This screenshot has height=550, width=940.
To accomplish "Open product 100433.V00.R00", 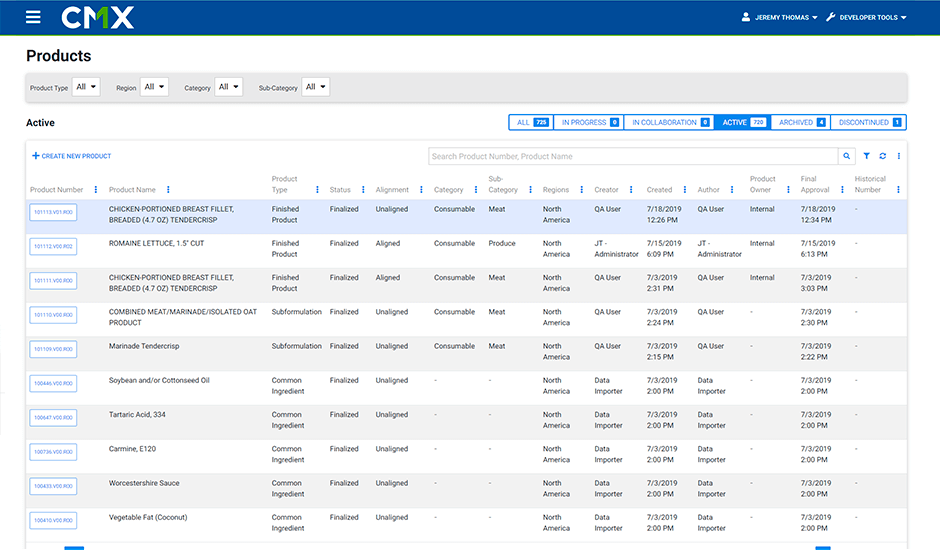I will (x=53, y=486).
